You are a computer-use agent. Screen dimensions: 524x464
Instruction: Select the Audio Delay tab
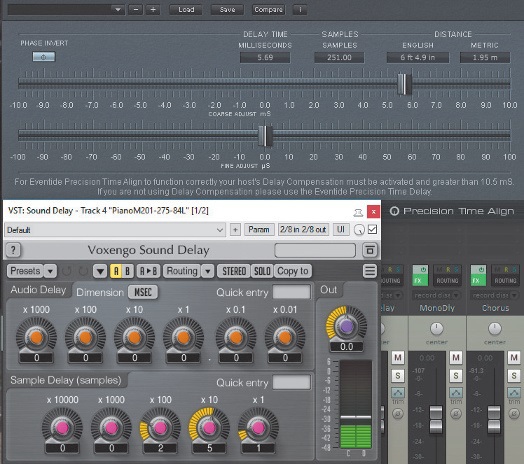pos(38,290)
